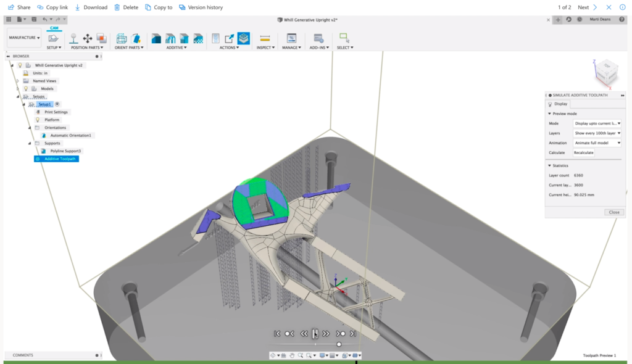Toggle lightbulb visibility of Whill Generative Upright v2
This screenshot has width=632, height=364.
(x=20, y=65)
